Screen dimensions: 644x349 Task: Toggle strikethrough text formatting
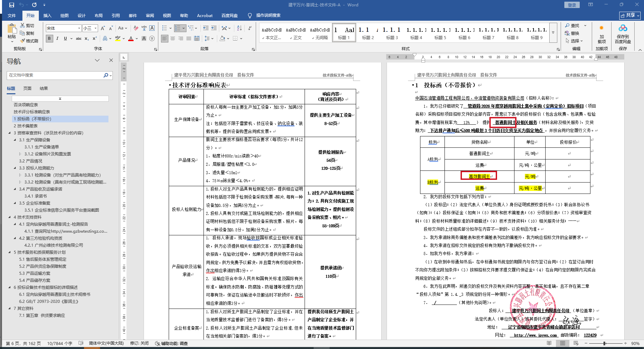point(78,38)
